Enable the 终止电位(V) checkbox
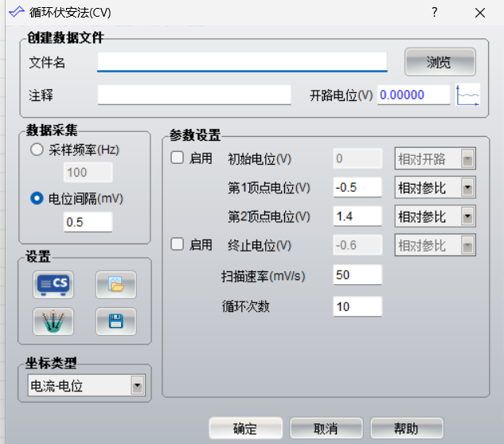 coord(177,244)
